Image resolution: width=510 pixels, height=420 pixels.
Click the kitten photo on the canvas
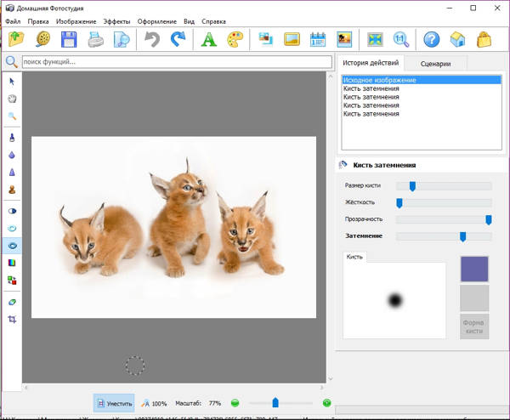(x=173, y=227)
